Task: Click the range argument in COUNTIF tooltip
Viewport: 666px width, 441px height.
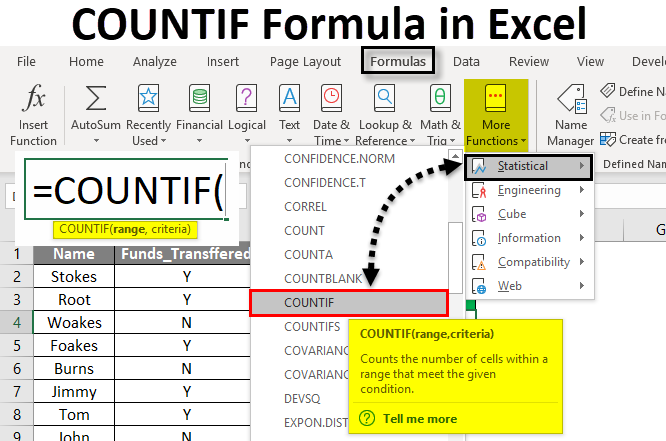Action: (129, 229)
